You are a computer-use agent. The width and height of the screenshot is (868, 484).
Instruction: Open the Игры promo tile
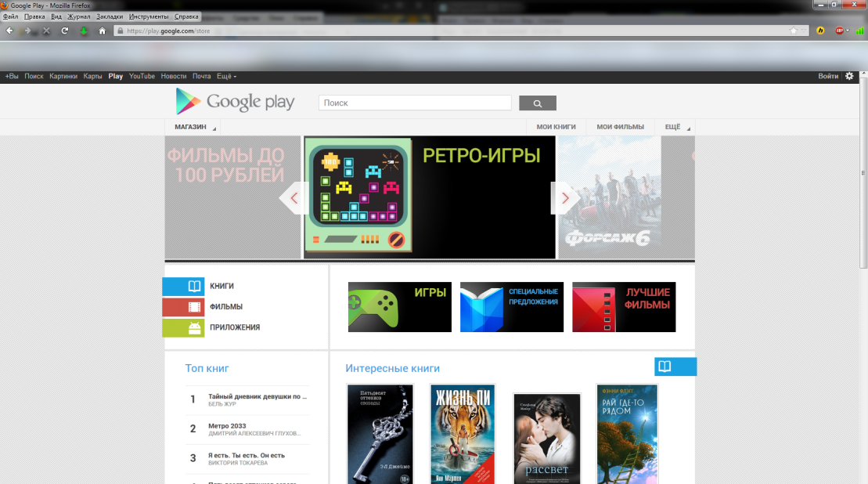400,307
